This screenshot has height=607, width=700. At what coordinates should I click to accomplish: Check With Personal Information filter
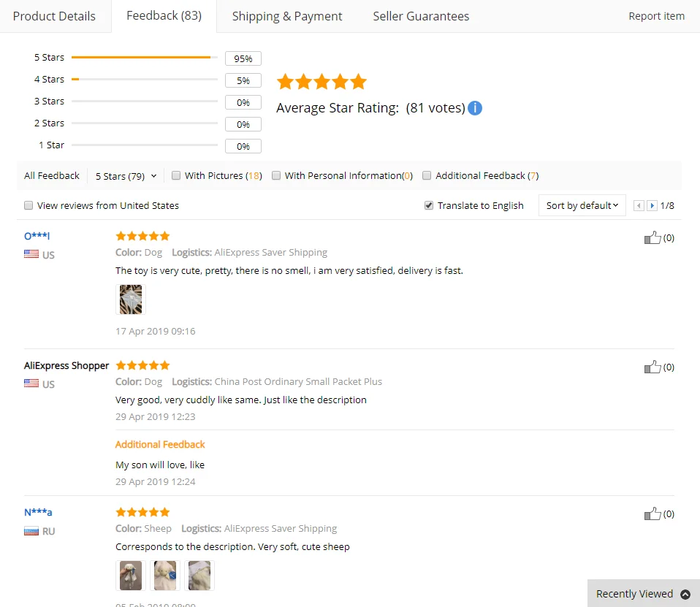[276, 175]
